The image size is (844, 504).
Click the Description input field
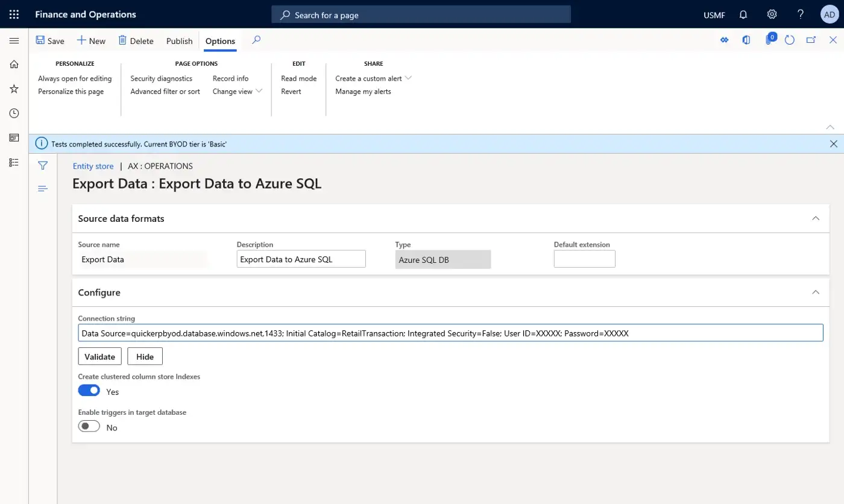click(x=301, y=259)
